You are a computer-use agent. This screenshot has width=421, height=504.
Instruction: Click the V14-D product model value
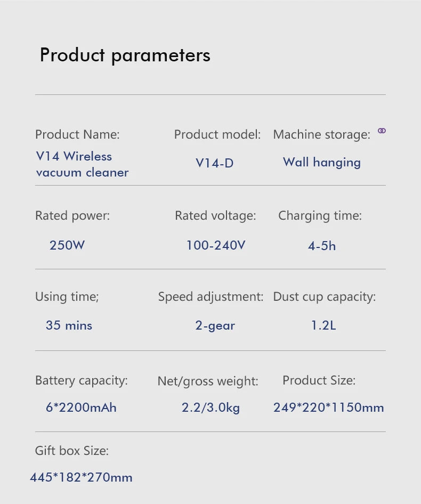[214, 163]
